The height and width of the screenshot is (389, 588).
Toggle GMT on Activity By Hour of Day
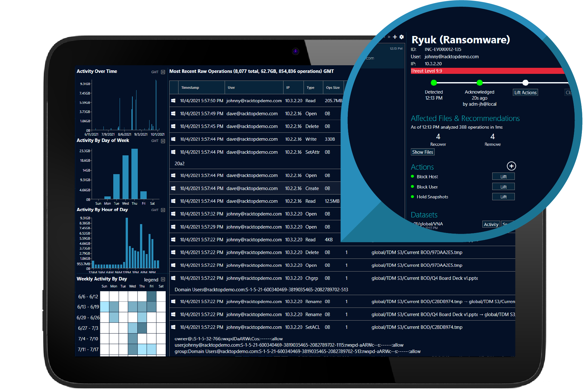pos(155,210)
